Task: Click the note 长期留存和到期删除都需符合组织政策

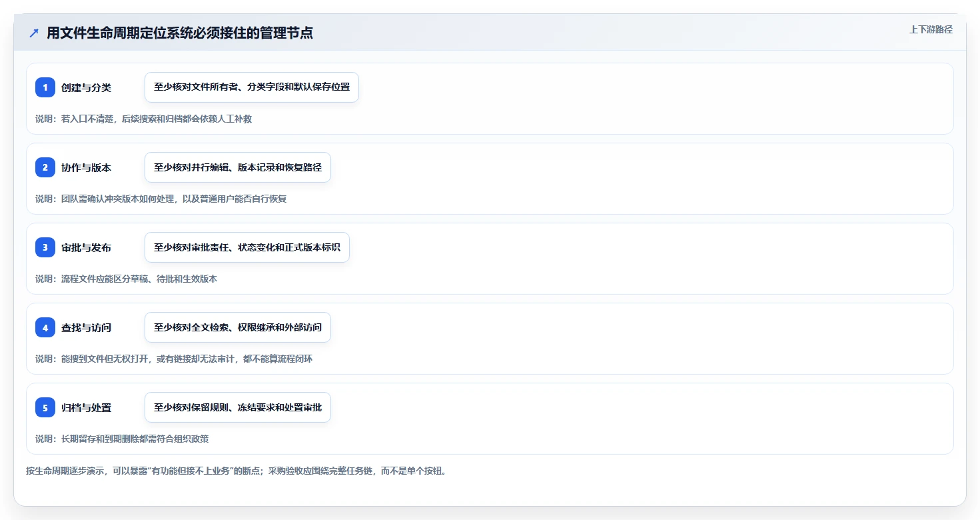Action: point(122,439)
